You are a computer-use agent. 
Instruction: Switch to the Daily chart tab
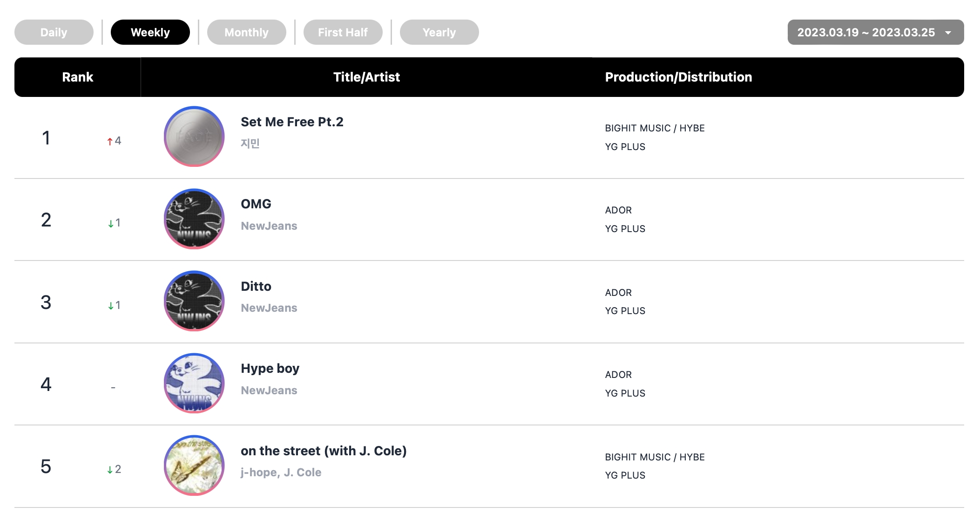click(54, 32)
